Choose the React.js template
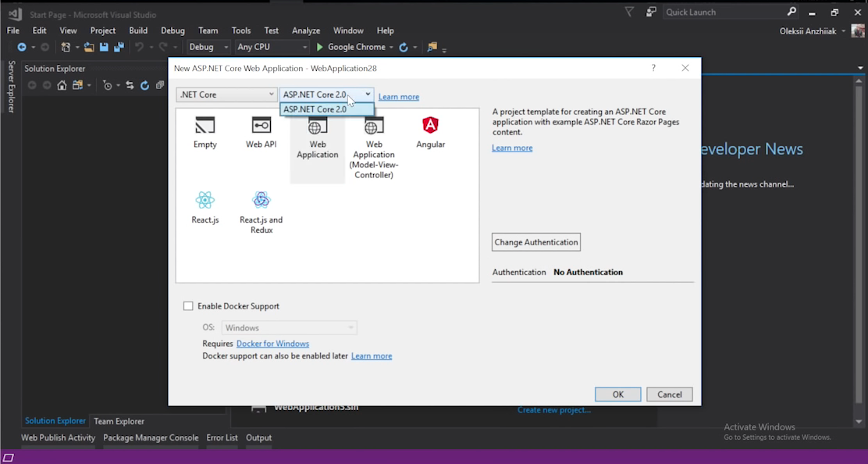Screen dimensions: 868x464 coord(205,208)
